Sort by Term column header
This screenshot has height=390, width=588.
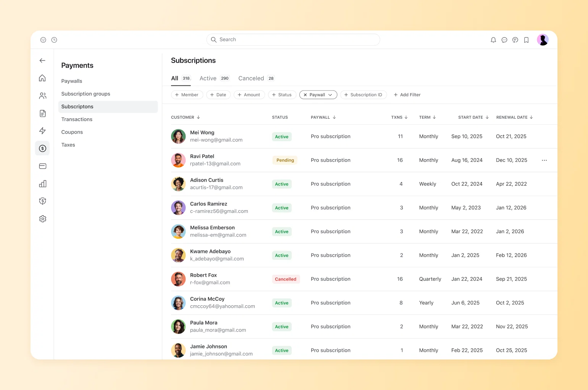pos(427,117)
